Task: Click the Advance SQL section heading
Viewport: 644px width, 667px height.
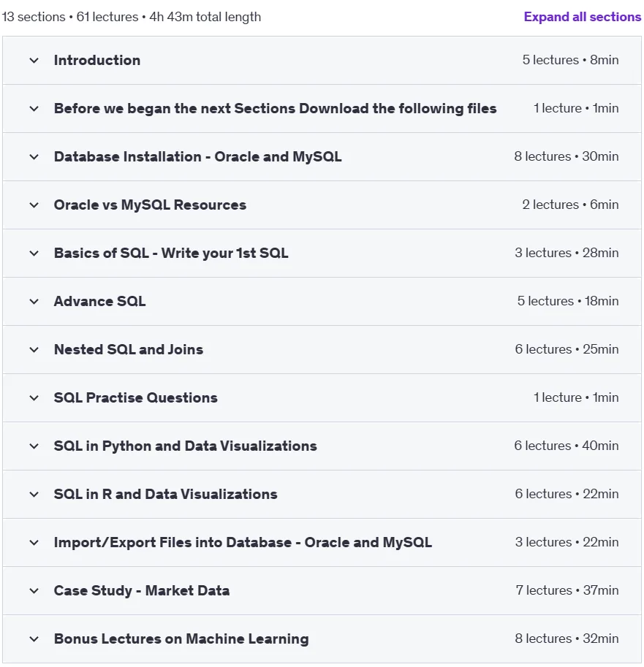Action: pyautogui.click(x=99, y=302)
